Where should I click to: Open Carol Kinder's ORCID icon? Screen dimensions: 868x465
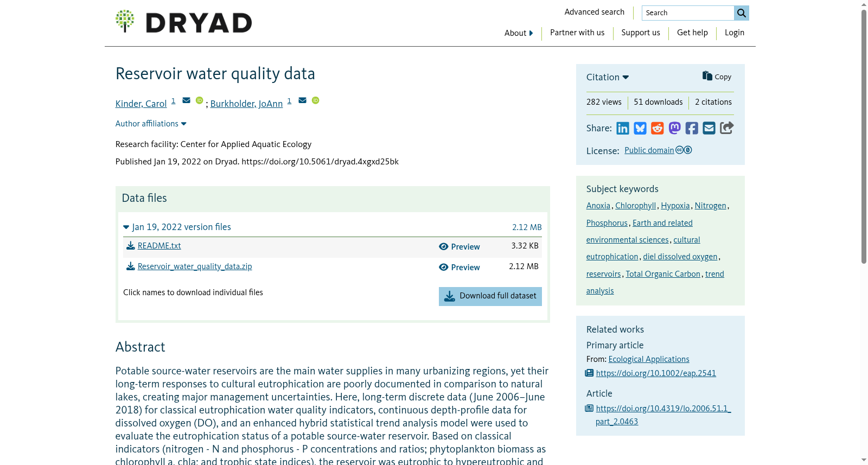click(x=200, y=100)
